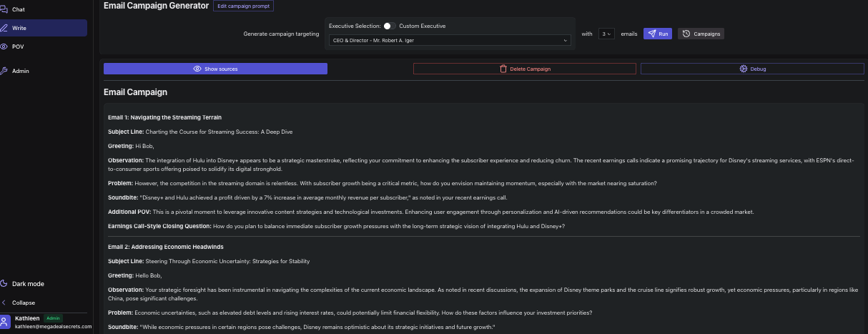Go to the Admin menu item
The width and height of the screenshot is (868, 334).
(x=21, y=71)
